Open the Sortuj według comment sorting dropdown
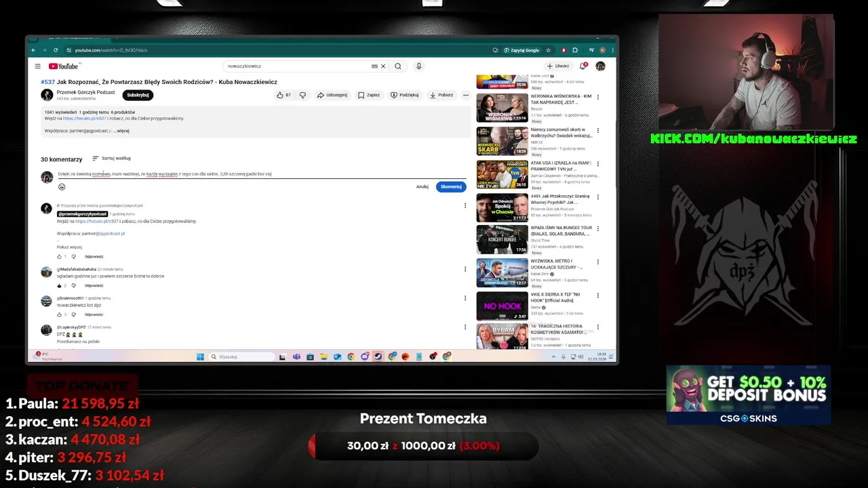Image resolution: width=868 pixels, height=488 pixels. pyautogui.click(x=111, y=159)
